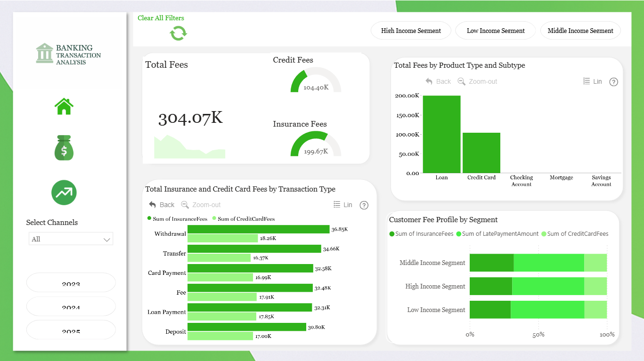Open Lin scale menu in Transaction Type chart

tap(342, 205)
